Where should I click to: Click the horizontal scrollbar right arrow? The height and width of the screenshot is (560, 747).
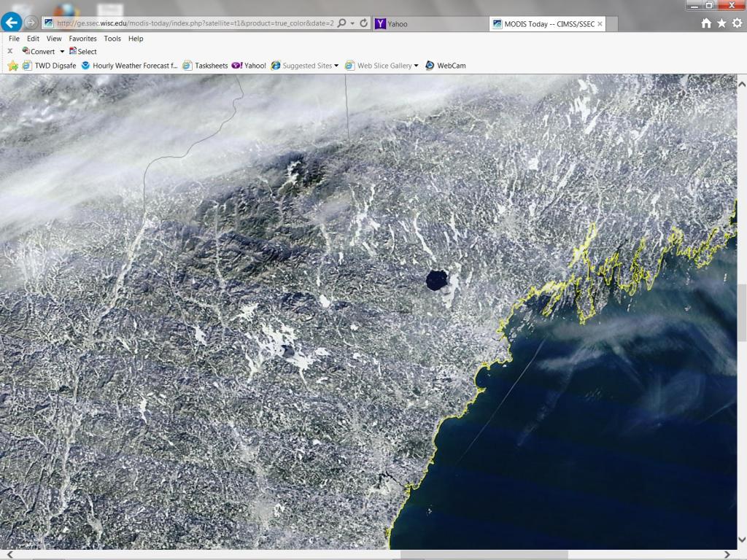(x=727, y=555)
